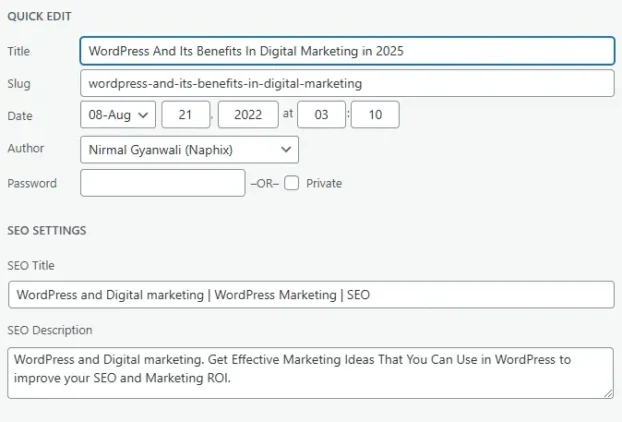Click the Private label text
Viewport: 622px width, 422px height.
tap(324, 183)
